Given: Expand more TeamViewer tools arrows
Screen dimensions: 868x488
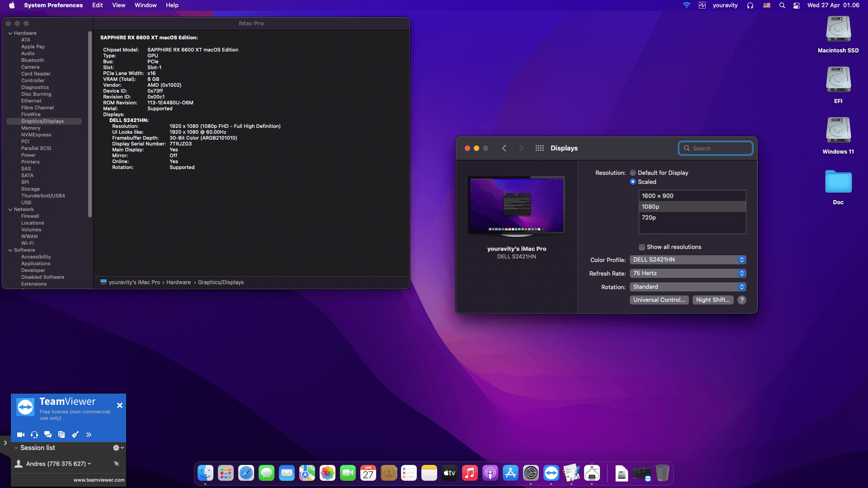Looking at the screenshot, I should coord(89,435).
